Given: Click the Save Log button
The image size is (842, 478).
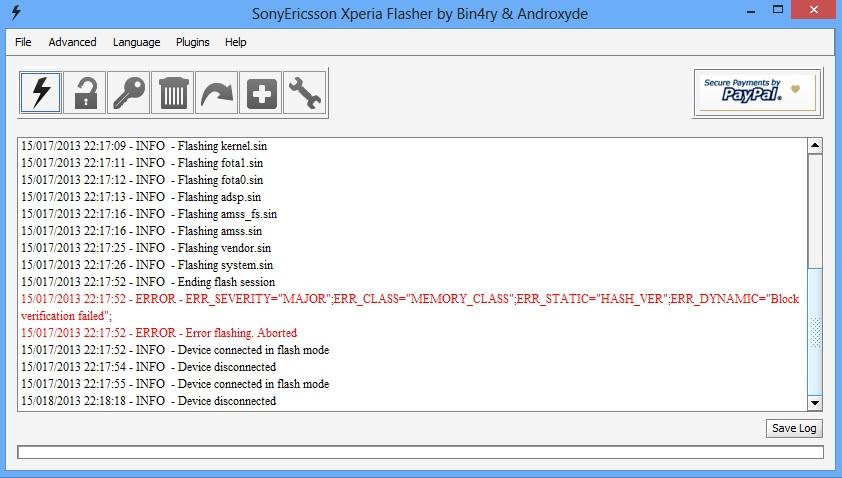Looking at the screenshot, I should pyautogui.click(x=794, y=428).
